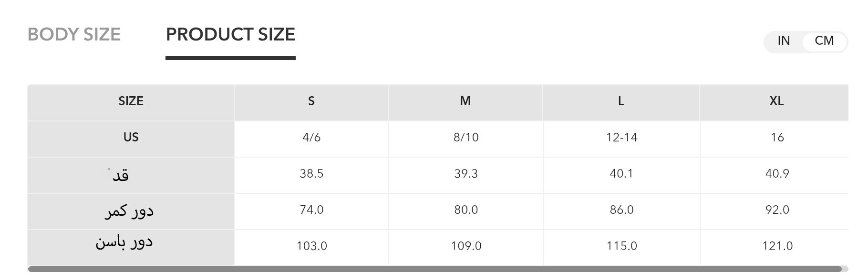868x280 pixels.
Task: Click the 103.0 hip measurement cell
Action: click(x=311, y=246)
